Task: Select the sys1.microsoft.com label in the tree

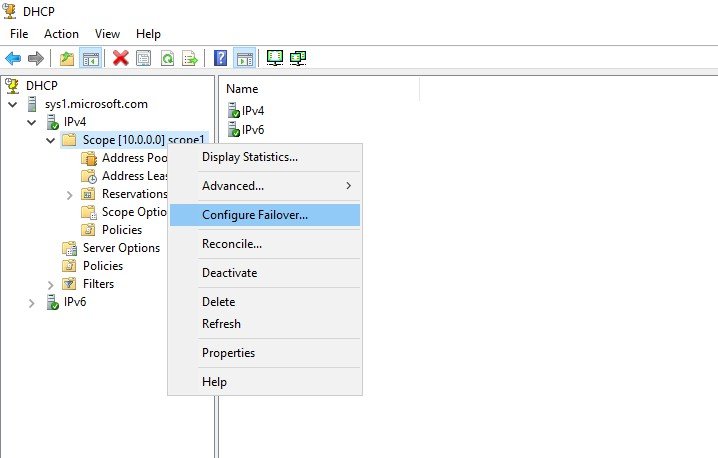Action: click(96, 104)
